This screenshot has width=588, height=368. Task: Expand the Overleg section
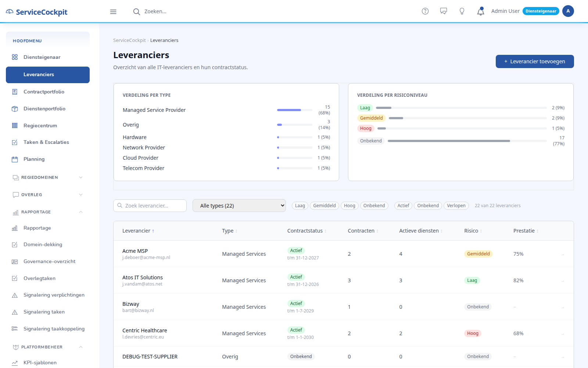[48, 195]
